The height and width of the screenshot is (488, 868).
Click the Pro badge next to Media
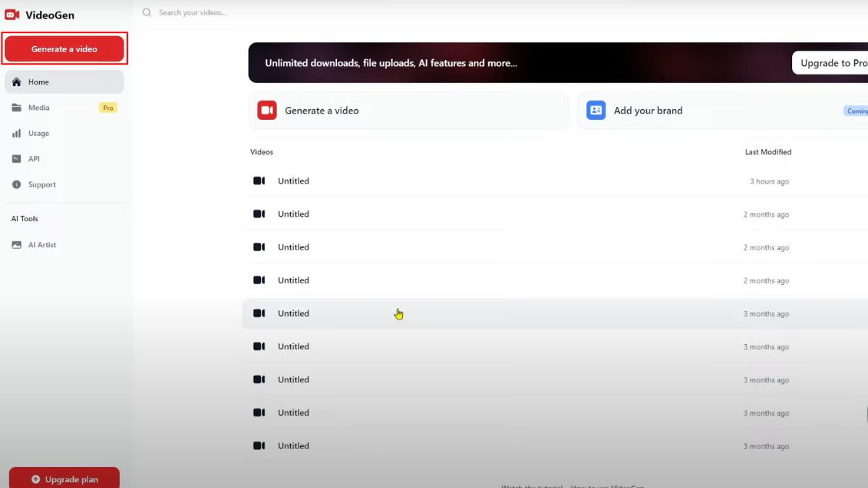107,107
